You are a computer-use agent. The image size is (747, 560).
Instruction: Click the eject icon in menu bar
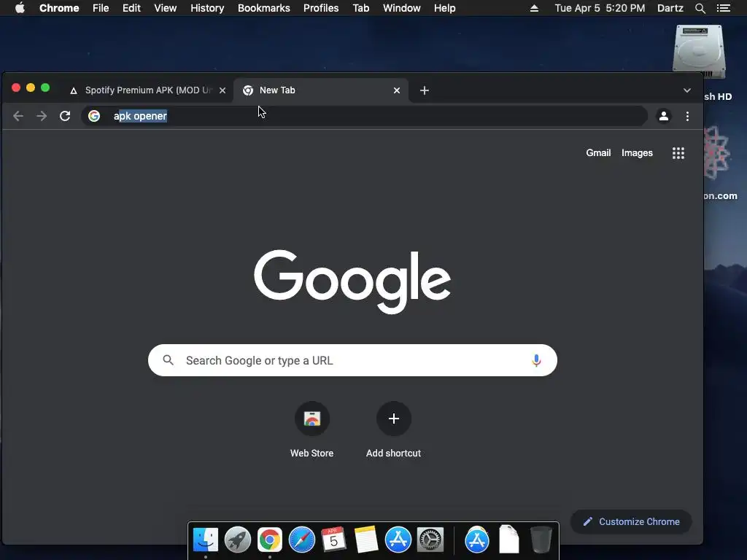534,8
